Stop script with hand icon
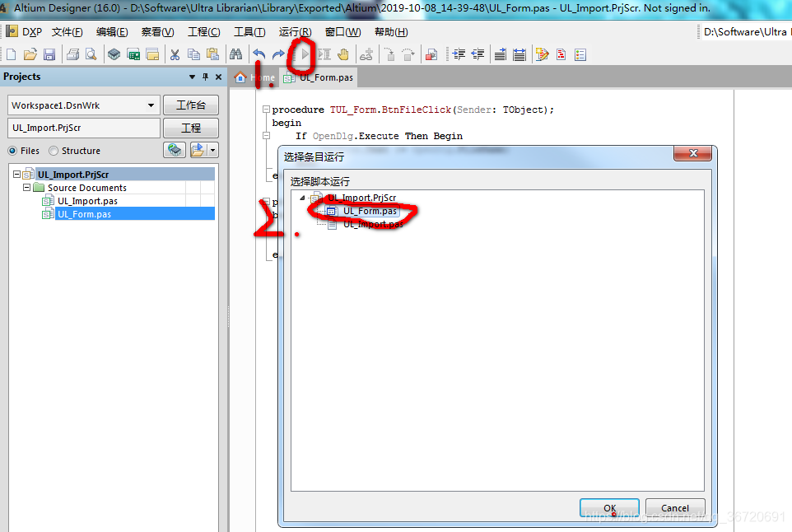This screenshot has width=792, height=532. [x=343, y=54]
